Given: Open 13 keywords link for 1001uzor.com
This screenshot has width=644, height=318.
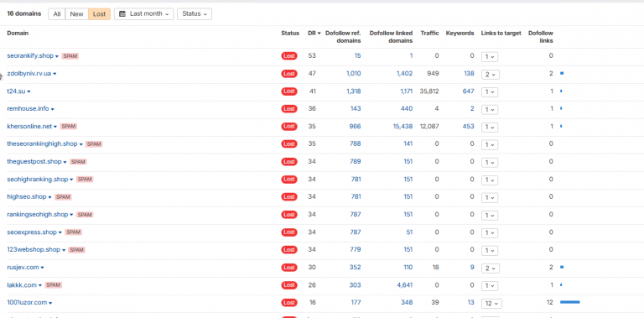Looking at the screenshot, I should pyautogui.click(x=470, y=303).
